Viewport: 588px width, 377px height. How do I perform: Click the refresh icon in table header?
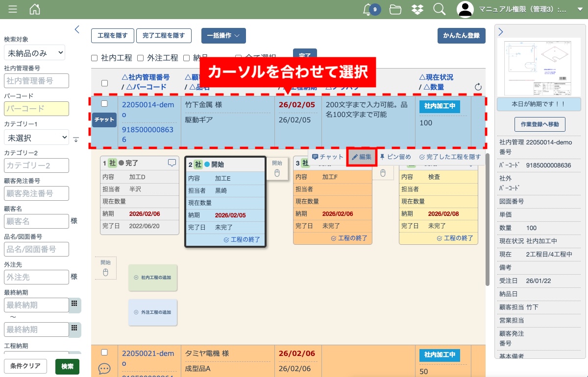coord(478,87)
